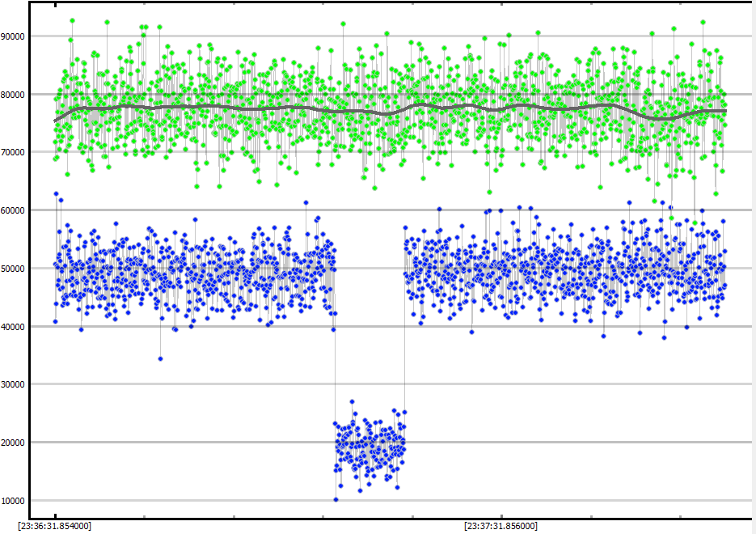Click the 90000 y-axis label

pos(13,36)
